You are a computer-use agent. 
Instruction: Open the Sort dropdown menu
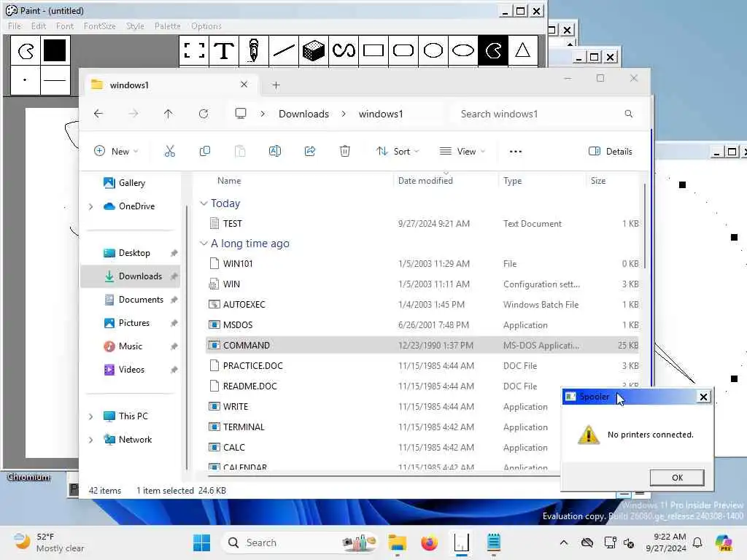pos(398,152)
